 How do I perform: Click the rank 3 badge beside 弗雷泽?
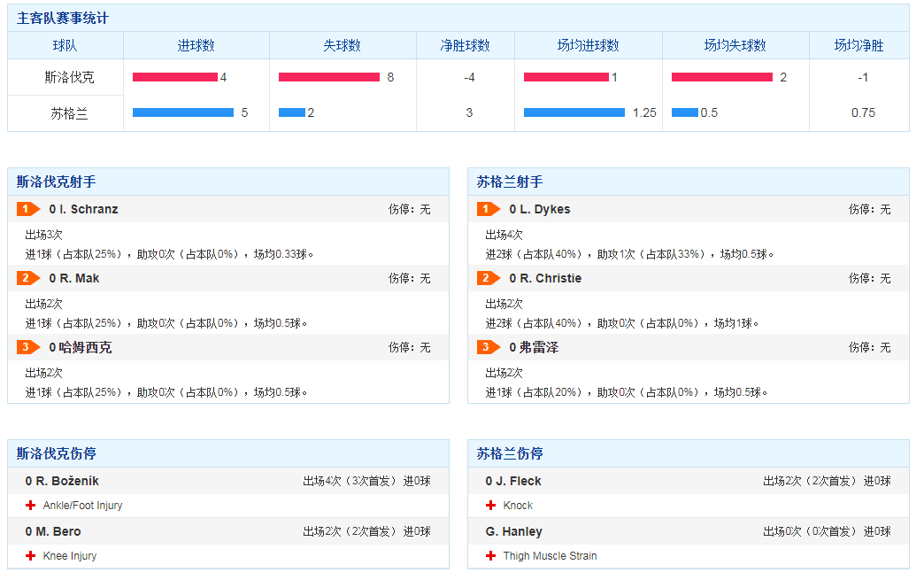click(488, 347)
